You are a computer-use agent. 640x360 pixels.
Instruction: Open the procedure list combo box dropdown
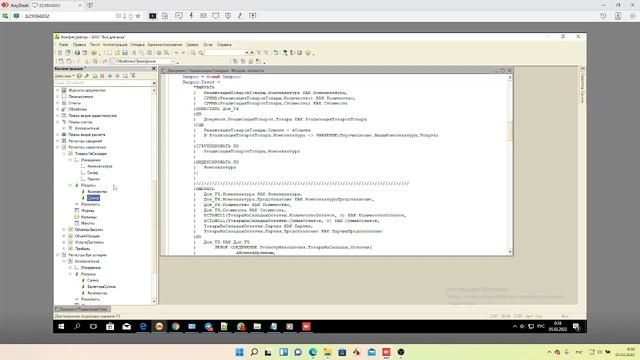click(173, 61)
